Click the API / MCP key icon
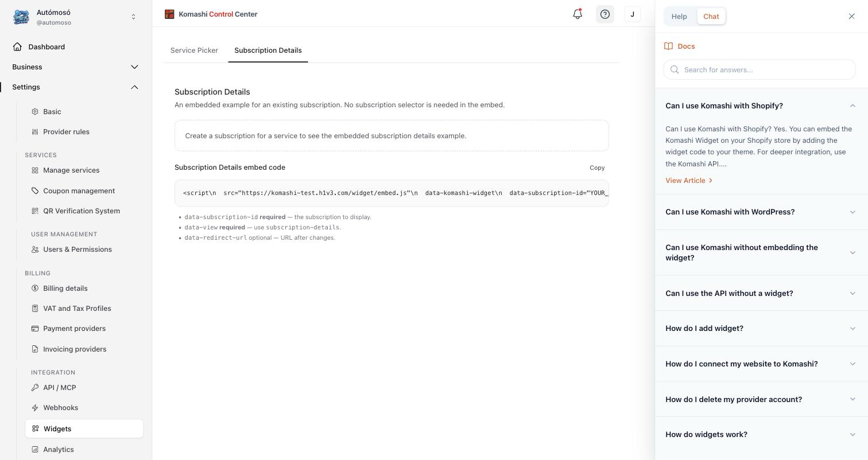The height and width of the screenshot is (460, 868). (35, 388)
